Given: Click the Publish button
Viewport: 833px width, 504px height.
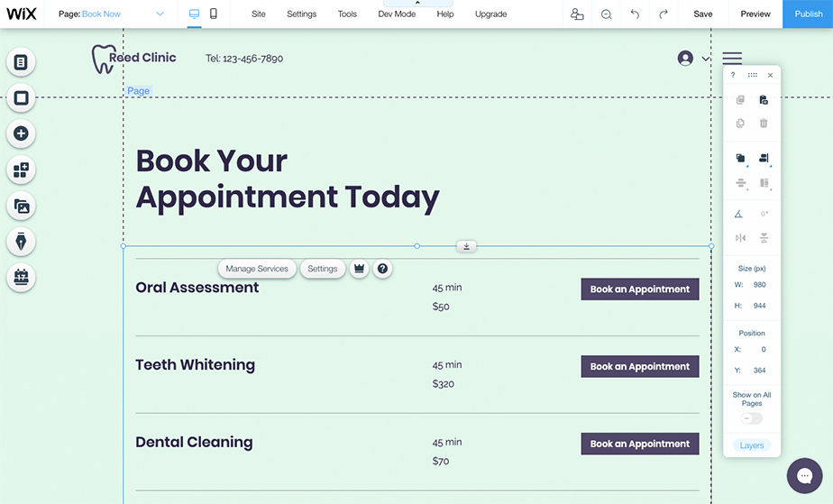Looking at the screenshot, I should [x=808, y=14].
